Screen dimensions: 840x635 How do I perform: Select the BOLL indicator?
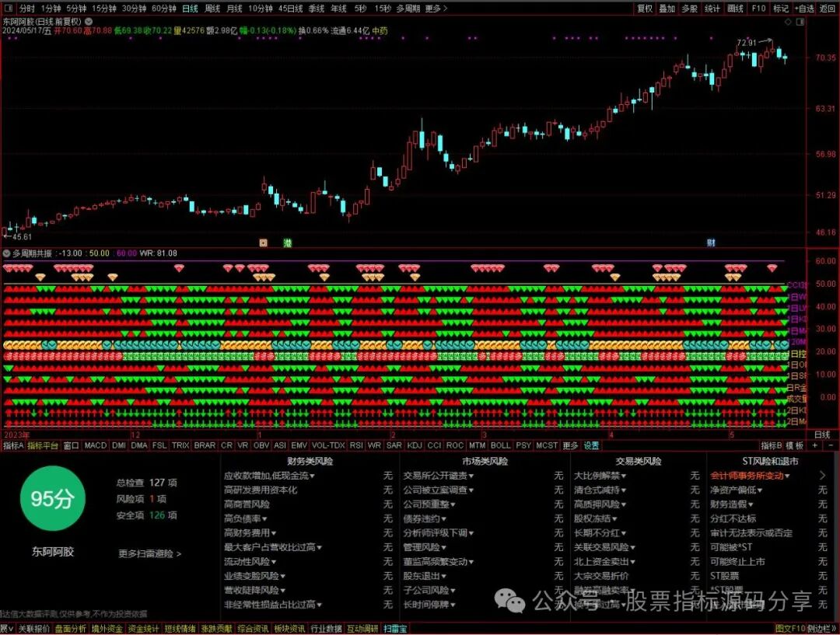[x=500, y=445]
